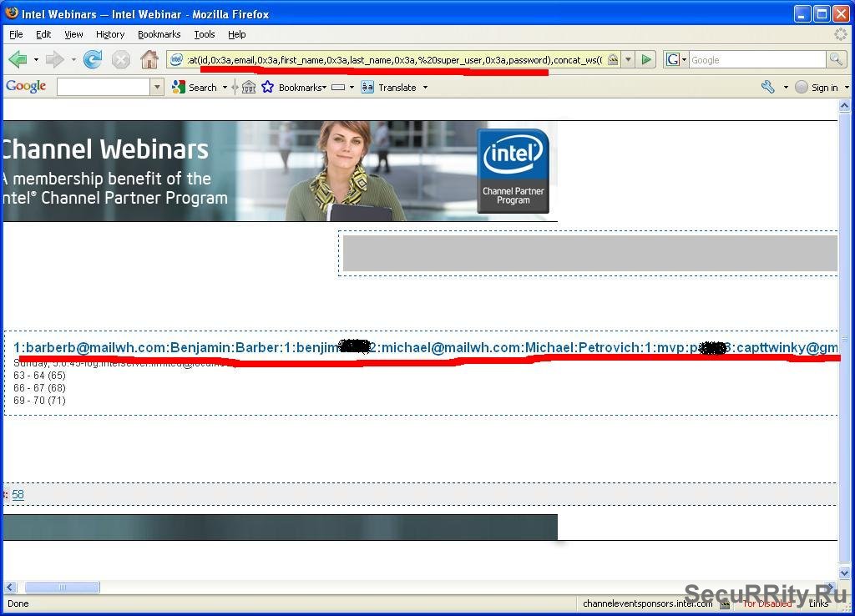
Task: Follow the "58" link on the page
Action: (18, 494)
